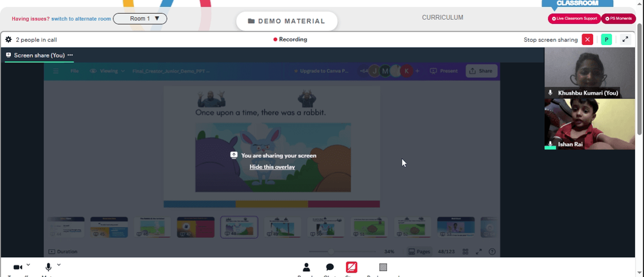The height and width of the screenshot is (277, 644).
Task: Click the Canva Present button
Action: 444,71
